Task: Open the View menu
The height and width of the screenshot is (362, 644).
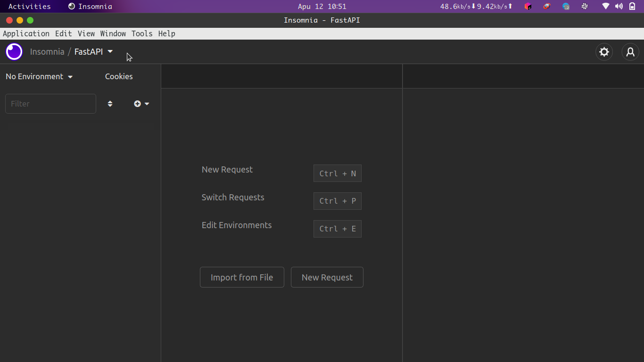Action: pyautogui.click(x=86, y=33)
